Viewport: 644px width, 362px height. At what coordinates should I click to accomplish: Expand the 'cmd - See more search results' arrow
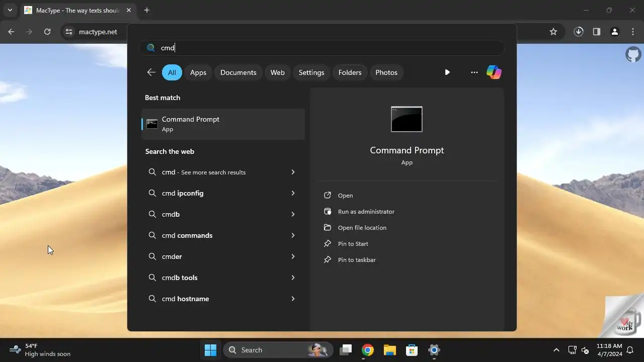point(293,172)
